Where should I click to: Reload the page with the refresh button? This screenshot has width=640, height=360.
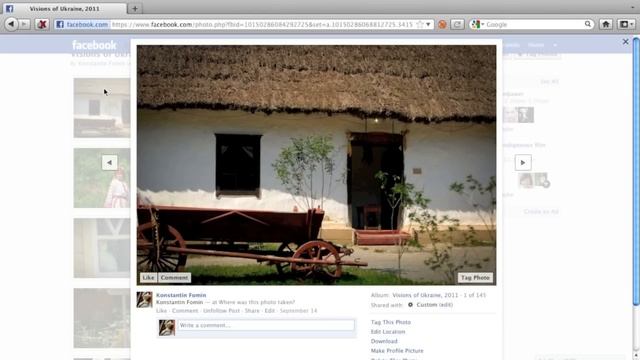(x=457, y=24)
